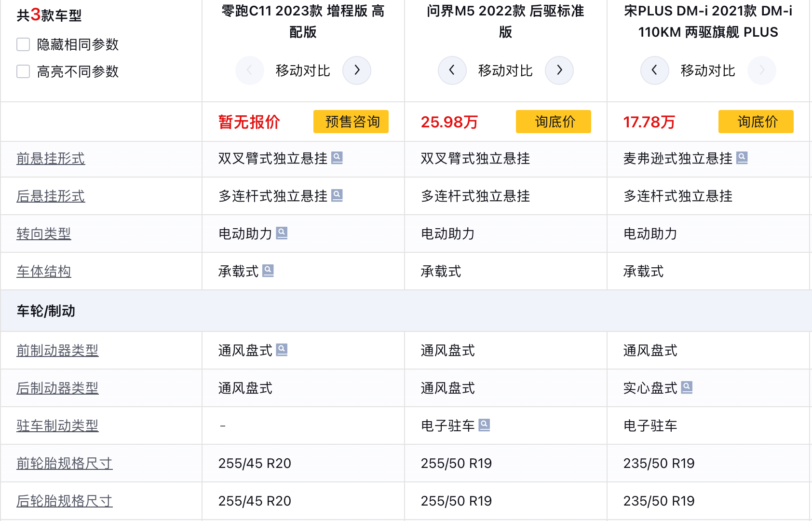The height and width of the screenshot is (521, 812).
Task: Move 问界M5 column right with arrow
Action: click(559, 70)
